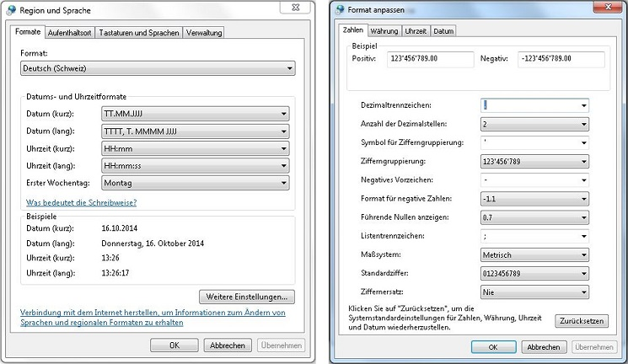Click Abbrechen in Region und Sprache dialog
The height and width of the screenshot is (364, 628).
pos(228,345)
